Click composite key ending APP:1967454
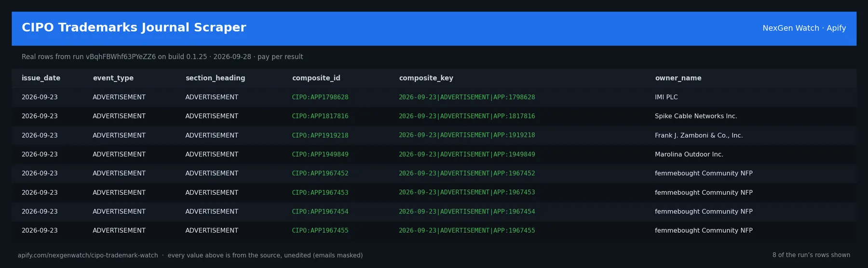Image resolution: width=868 pixels, height=268 pixels. [467, 212]
